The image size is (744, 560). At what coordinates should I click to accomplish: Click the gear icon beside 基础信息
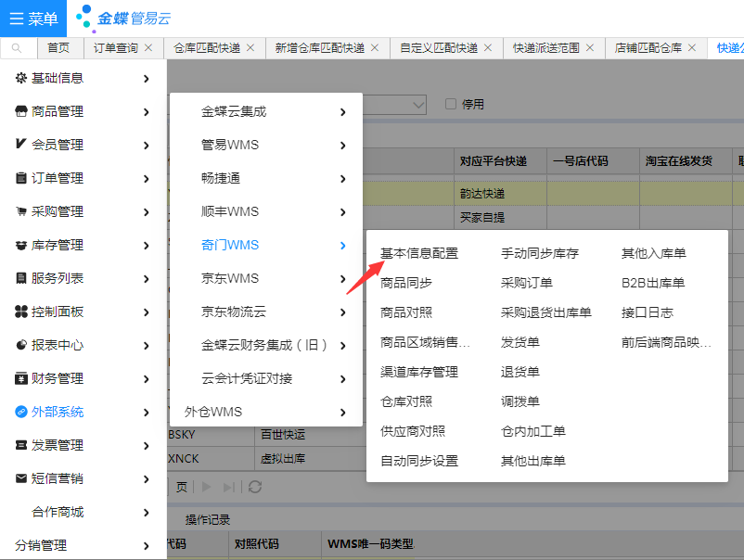tap(21, 79)
